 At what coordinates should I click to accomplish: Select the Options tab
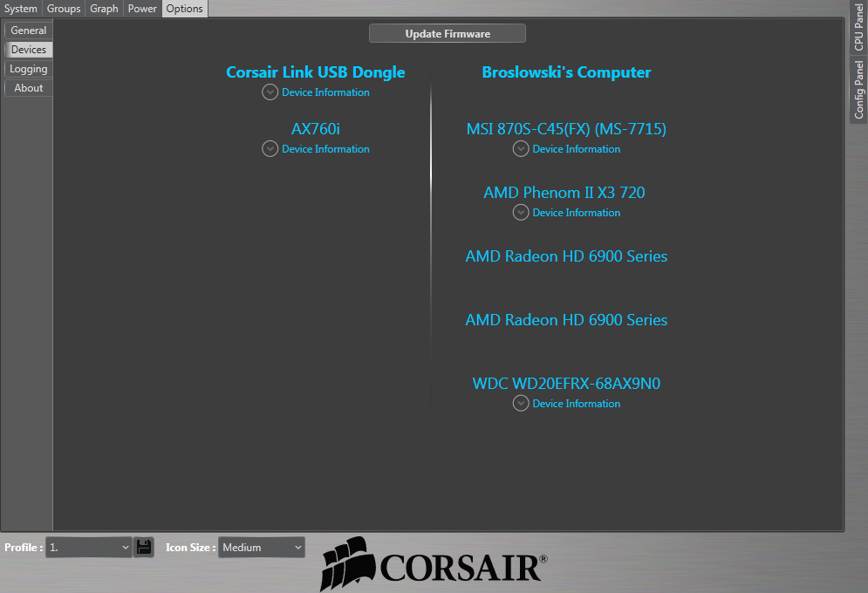coord(185,9)
